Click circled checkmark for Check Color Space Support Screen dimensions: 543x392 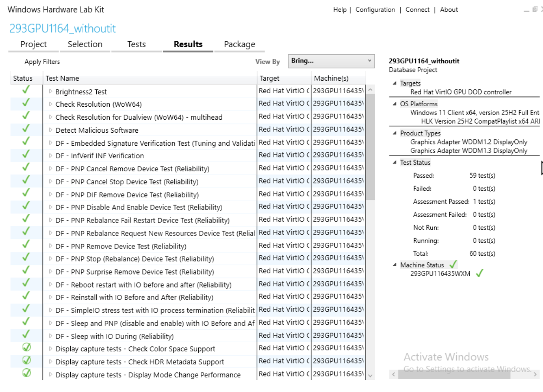pos(26,348)
